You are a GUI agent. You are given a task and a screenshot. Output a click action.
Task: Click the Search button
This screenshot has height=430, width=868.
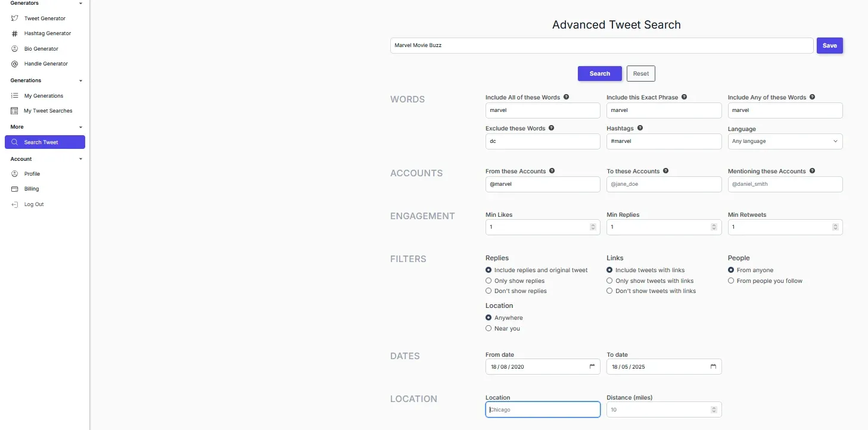[x=600, y=73]
